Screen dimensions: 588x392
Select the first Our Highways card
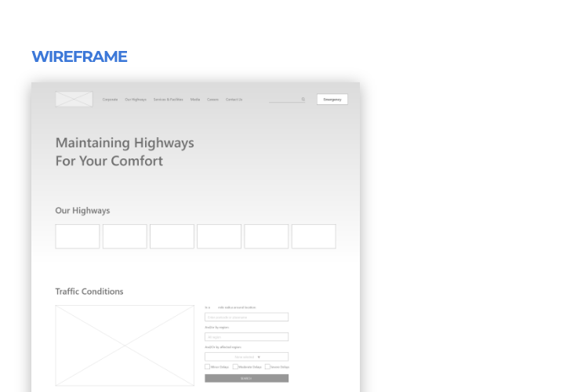(78, 236)
